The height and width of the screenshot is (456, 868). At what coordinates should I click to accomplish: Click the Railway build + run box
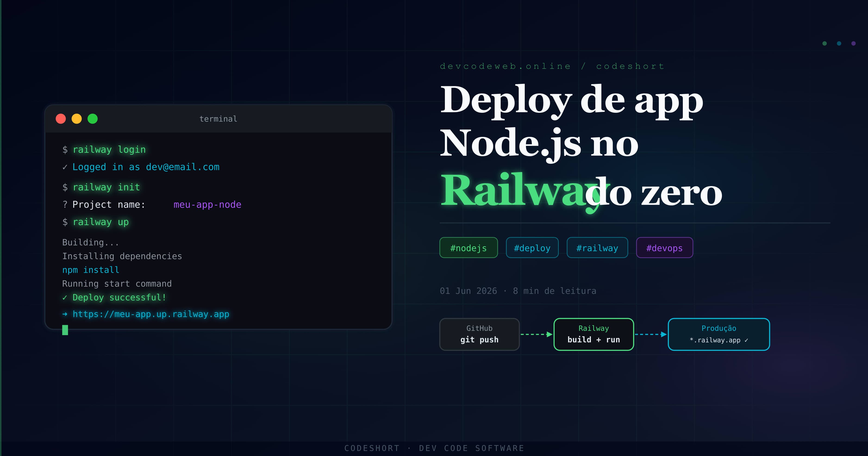[x=594, y=334]
